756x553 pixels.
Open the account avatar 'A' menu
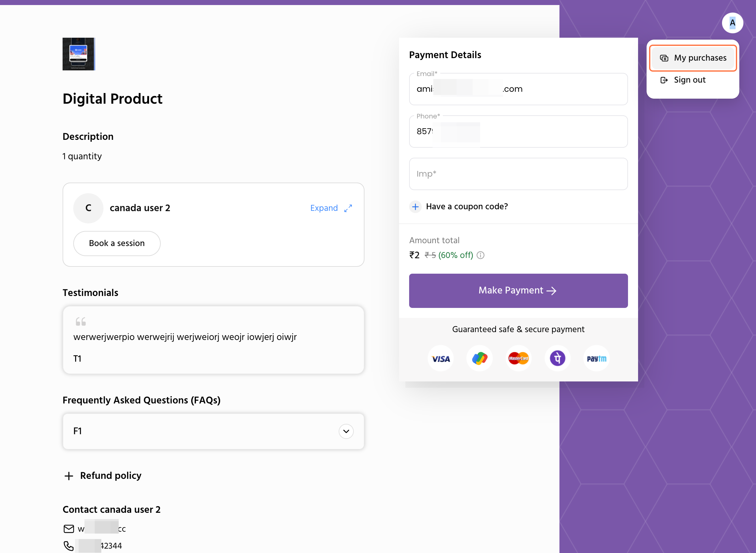tap(732, 23)
